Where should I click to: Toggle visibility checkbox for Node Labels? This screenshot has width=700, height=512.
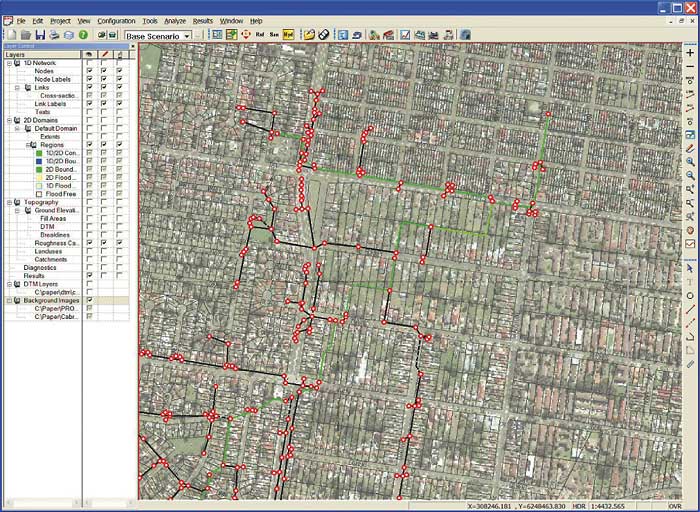(90, 79)
